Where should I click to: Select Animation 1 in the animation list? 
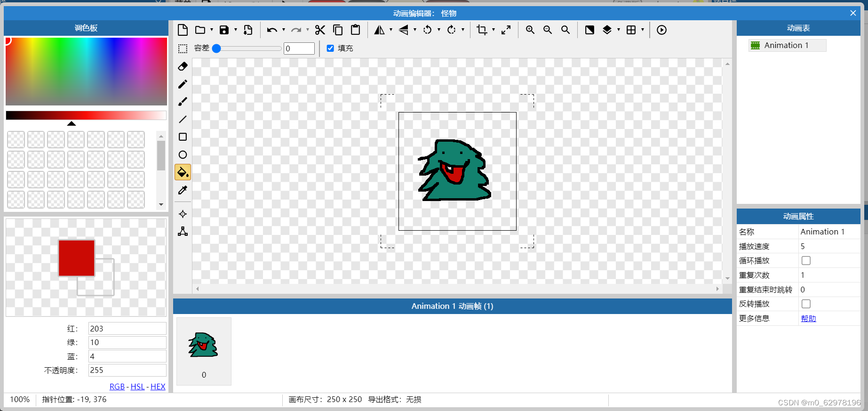(787, 45)
